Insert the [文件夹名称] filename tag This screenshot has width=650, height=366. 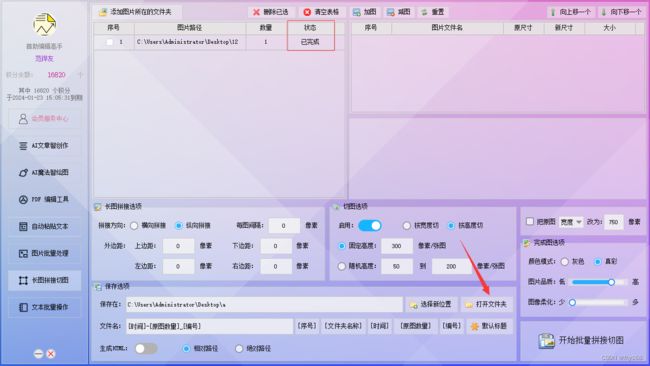point(343,326)
